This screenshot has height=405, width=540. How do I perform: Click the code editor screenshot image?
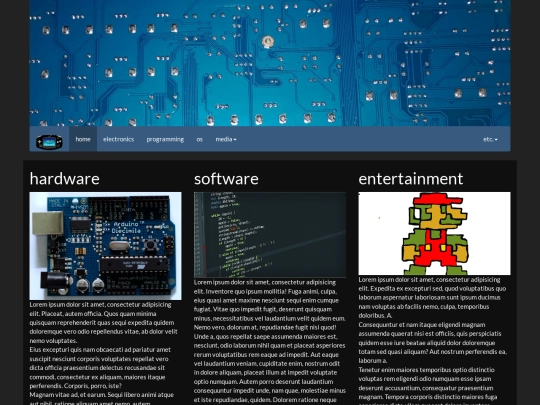click(x=270, y=235)
